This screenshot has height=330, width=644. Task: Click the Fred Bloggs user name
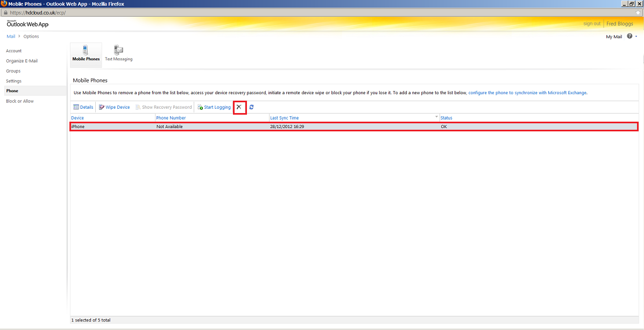click(620, 24)
